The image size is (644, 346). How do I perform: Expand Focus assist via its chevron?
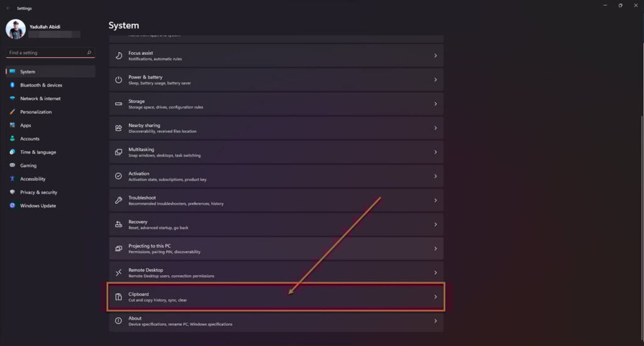coord(435,56)
